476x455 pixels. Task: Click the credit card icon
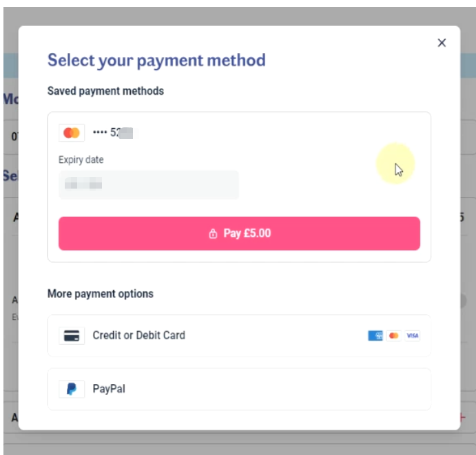point(72,335)
